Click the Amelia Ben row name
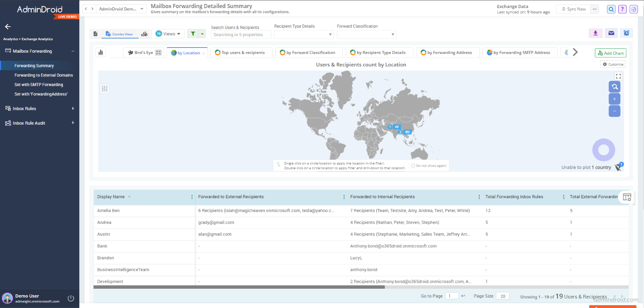 108,211
